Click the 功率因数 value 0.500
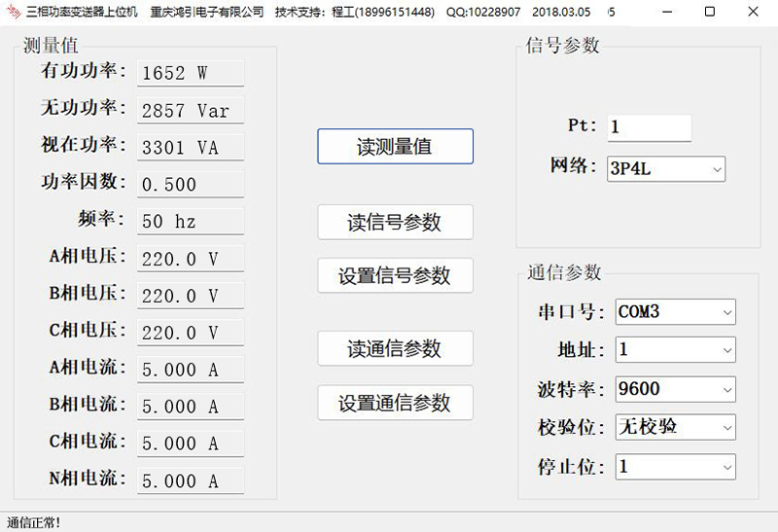The height and width of the screenshot is (532, 778). tap(191, 184)
